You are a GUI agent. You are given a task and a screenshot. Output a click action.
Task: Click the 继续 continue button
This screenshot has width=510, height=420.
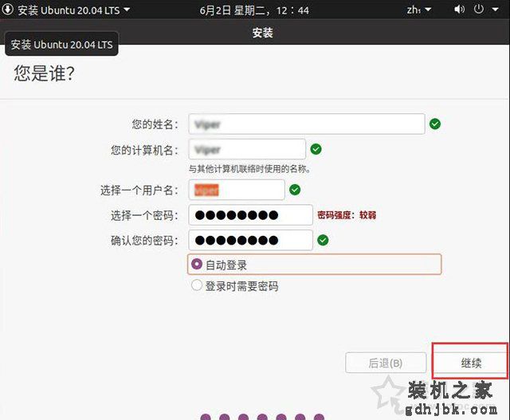(x=471, y=363)
